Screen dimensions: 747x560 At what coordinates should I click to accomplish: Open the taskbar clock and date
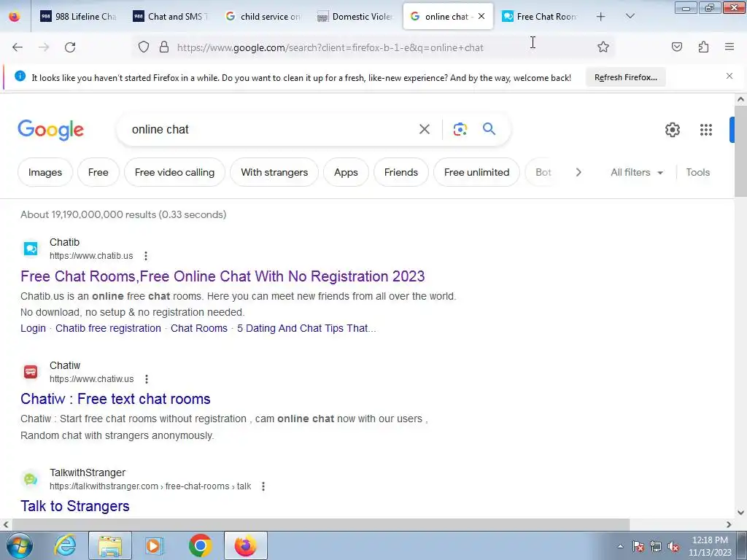pyautogui.click(x=710, y=546)
